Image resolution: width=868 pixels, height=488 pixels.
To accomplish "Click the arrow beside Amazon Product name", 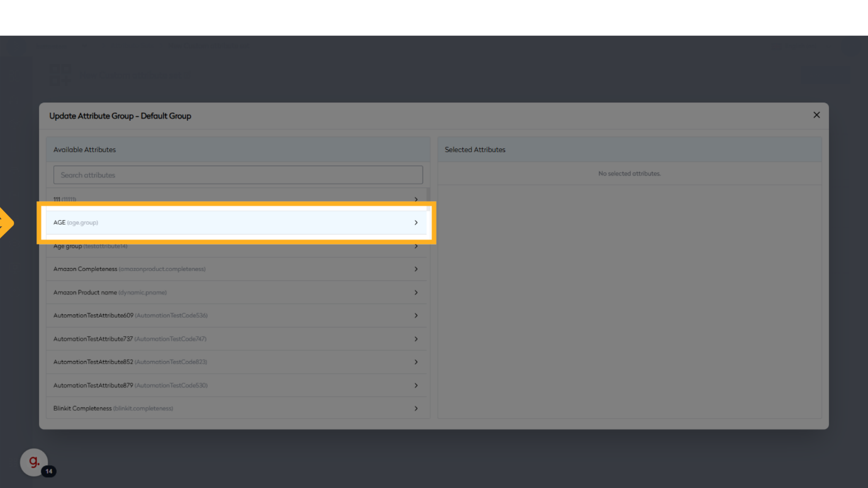I will [416, 292].
